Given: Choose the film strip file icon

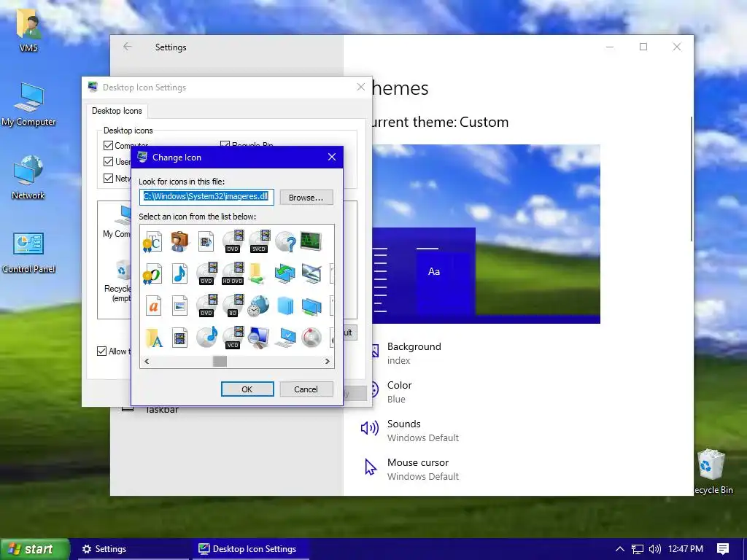Looking at the screenshot, I should point(179,338).
